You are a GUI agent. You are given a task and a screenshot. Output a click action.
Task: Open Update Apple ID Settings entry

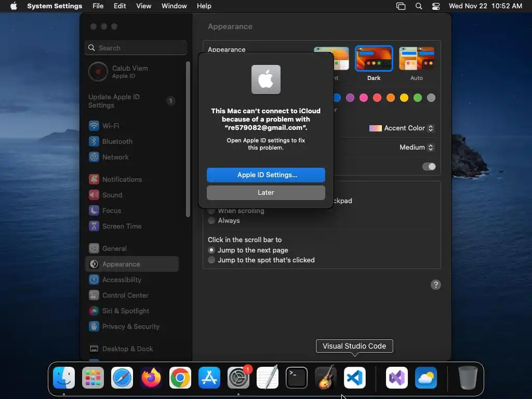point(132,101)
